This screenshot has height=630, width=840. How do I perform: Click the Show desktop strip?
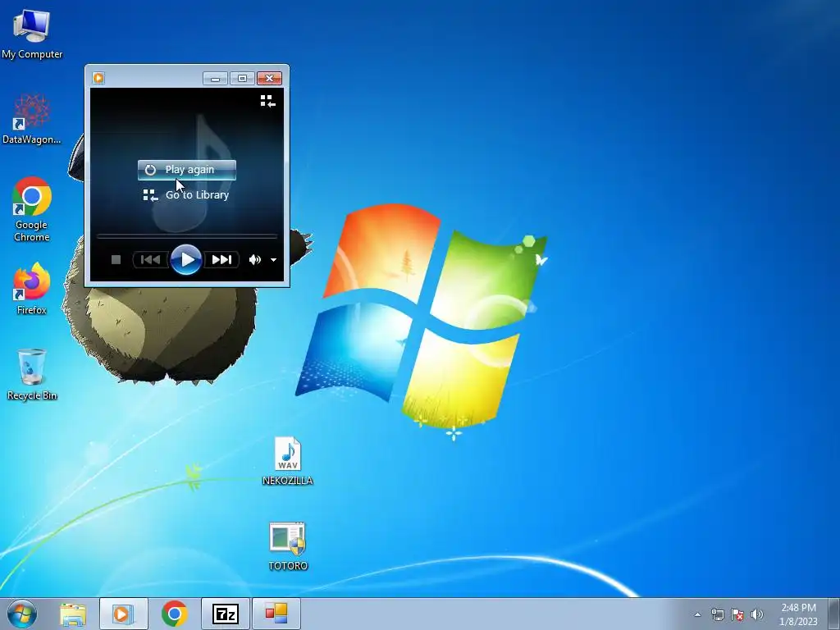(834, 614)
